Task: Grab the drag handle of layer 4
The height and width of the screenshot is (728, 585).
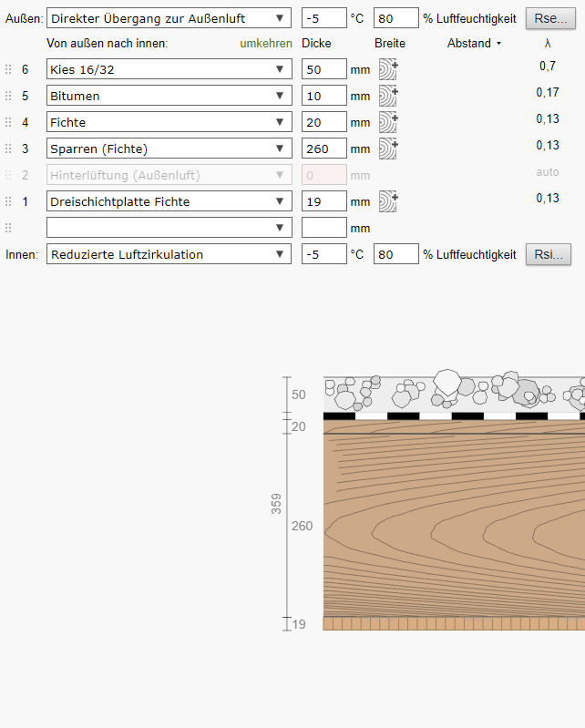Action: (8, 122)
